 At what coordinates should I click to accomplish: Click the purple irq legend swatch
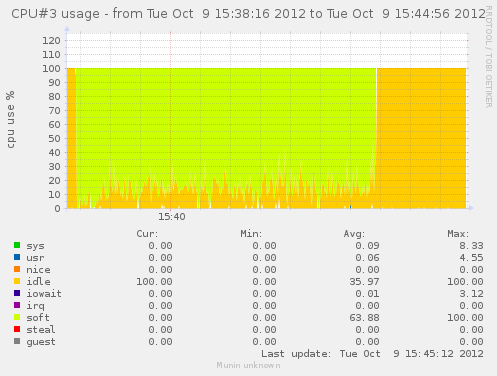pos(17,305)
